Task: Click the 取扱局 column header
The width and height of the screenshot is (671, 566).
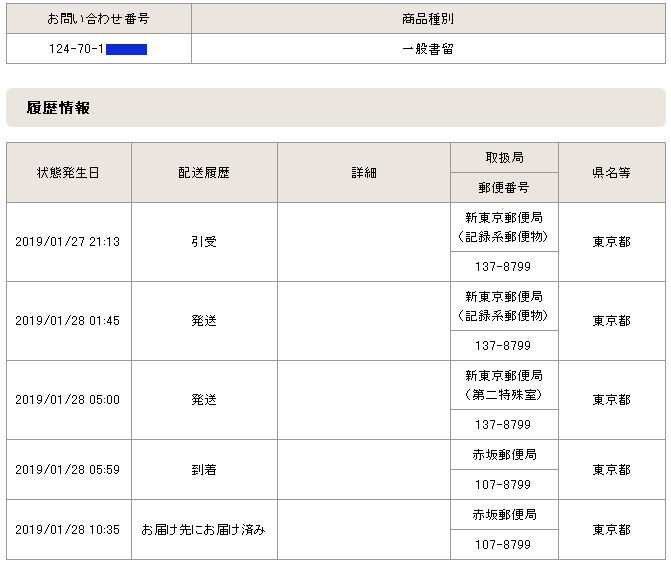Action: [x=504, y=158]
